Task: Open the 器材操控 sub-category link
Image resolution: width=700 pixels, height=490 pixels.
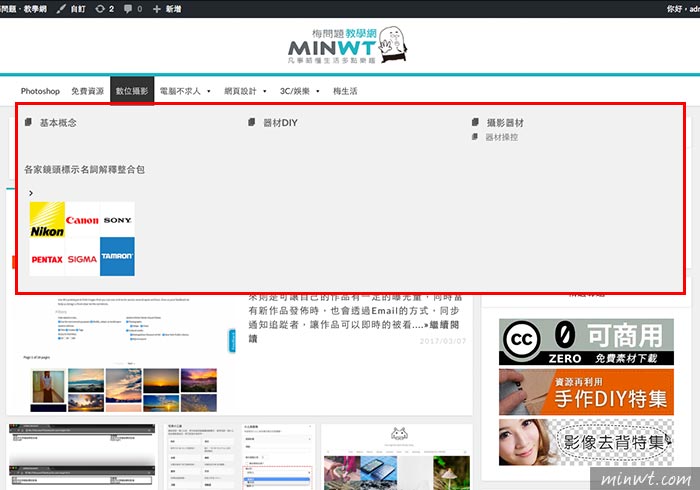Action: [502, 137]
